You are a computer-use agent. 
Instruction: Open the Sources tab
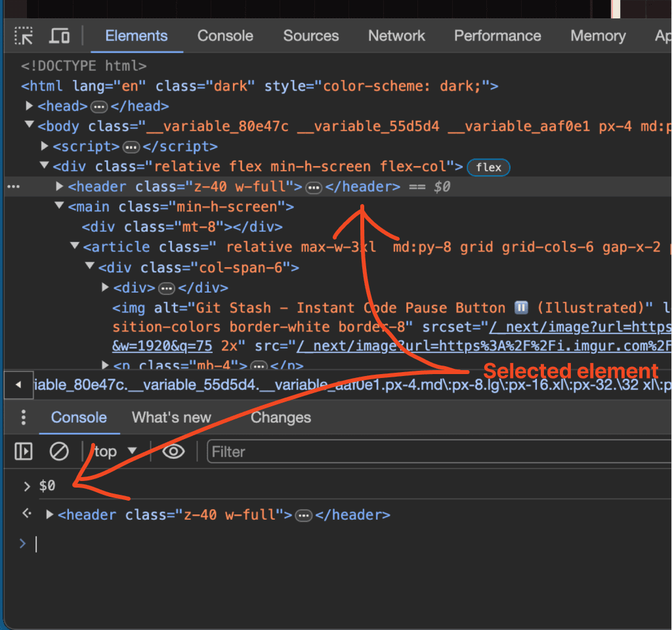click(310, 36)
